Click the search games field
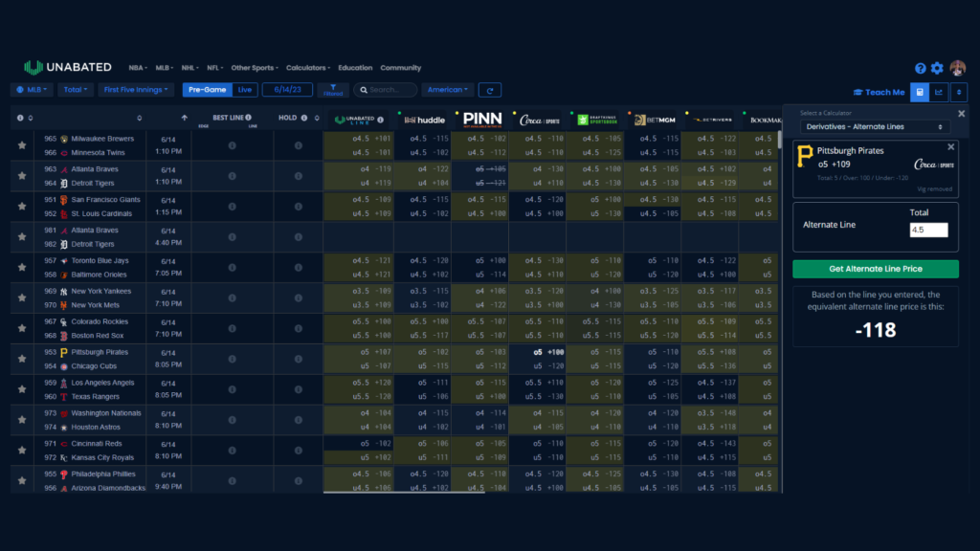This screenshot has height=551, width=980. click(386, 90)
